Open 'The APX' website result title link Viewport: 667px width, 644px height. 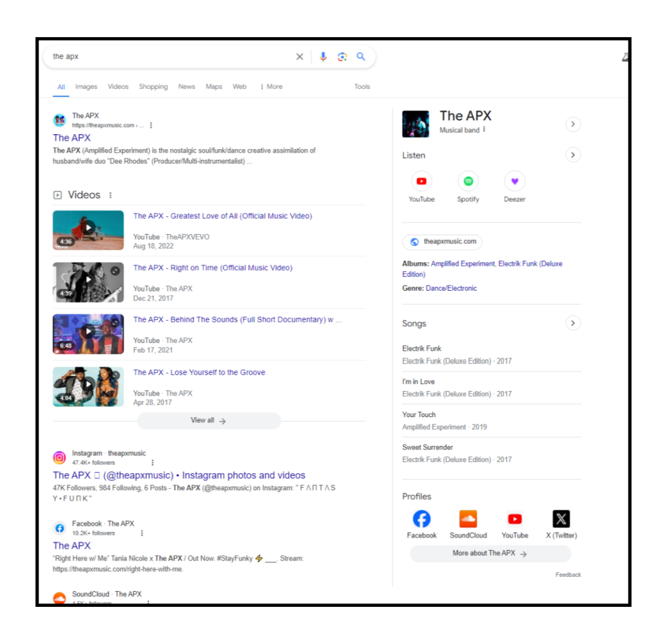[72, 138]
